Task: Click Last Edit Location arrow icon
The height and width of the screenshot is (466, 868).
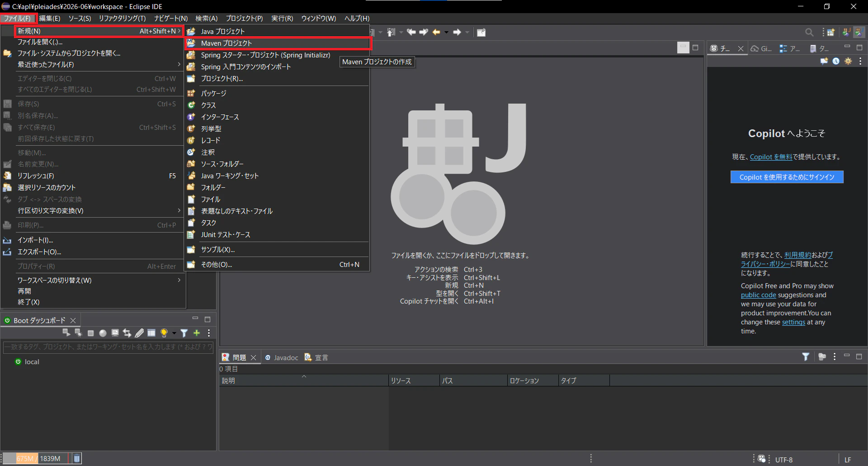Action: click(x=411, y=32)
